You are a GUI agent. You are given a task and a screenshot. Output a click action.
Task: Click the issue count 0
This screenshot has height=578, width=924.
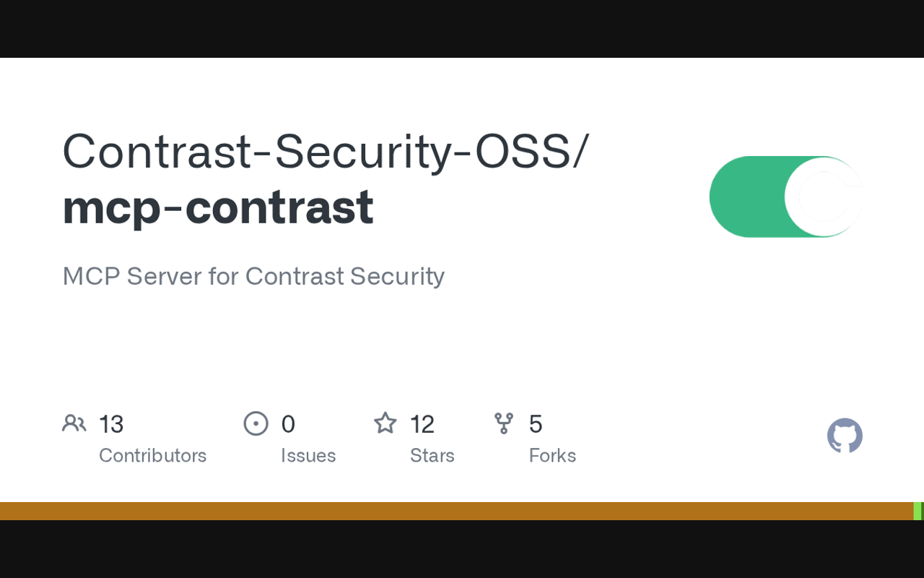click(x=288, y=424)
